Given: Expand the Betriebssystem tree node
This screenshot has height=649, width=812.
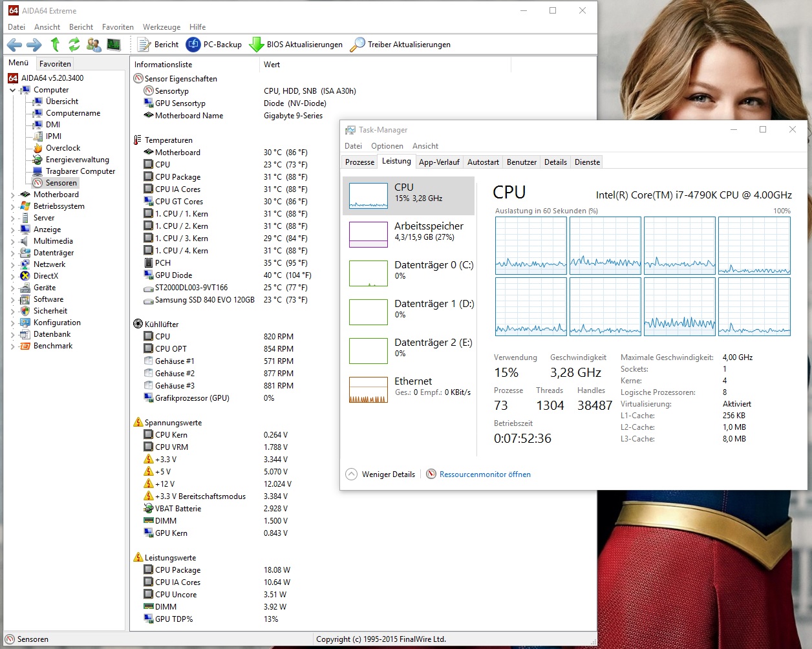Looking at the screenshot, I should [13, 207].
